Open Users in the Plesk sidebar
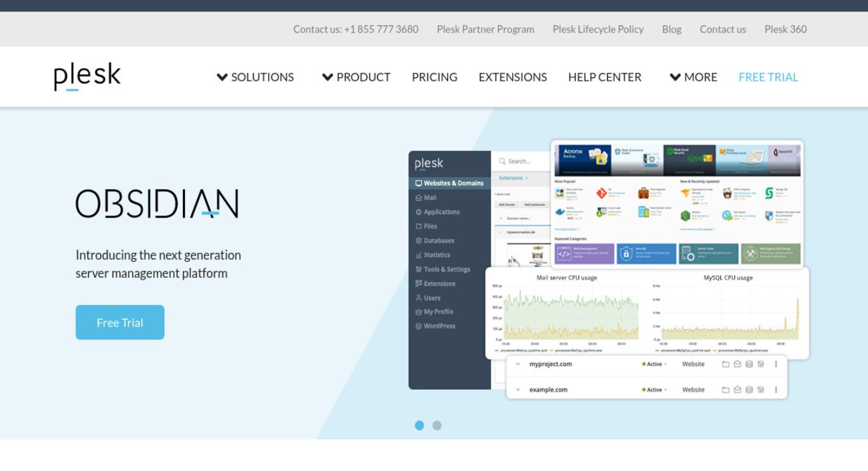Image resolution: width=868 pixels, height=471 pixels. point(428,297)
